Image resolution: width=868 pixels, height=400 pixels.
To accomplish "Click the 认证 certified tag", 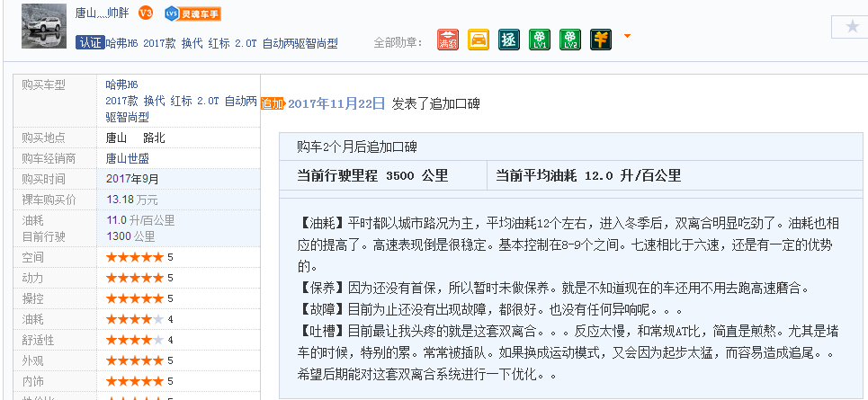I will [x=90, y=42].
